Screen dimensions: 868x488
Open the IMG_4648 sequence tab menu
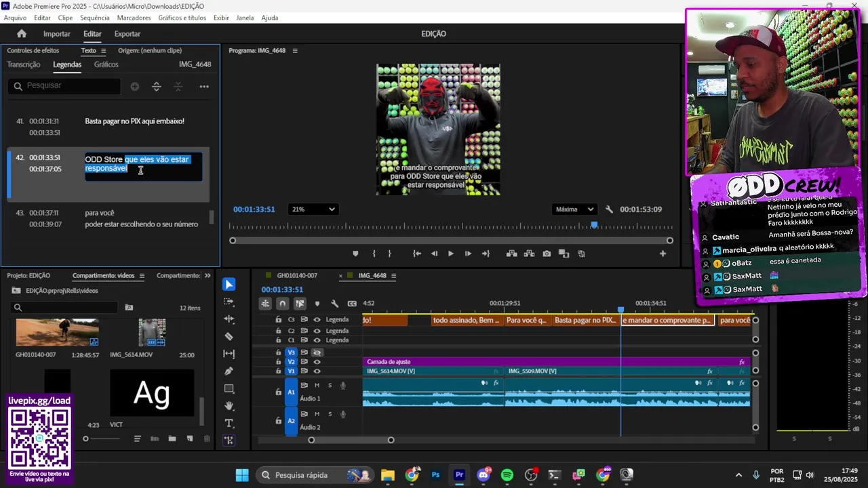(393, 276)
